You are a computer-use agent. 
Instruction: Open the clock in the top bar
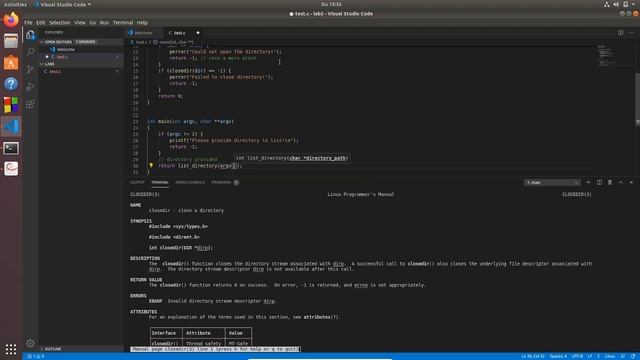(x=331, y=4)
